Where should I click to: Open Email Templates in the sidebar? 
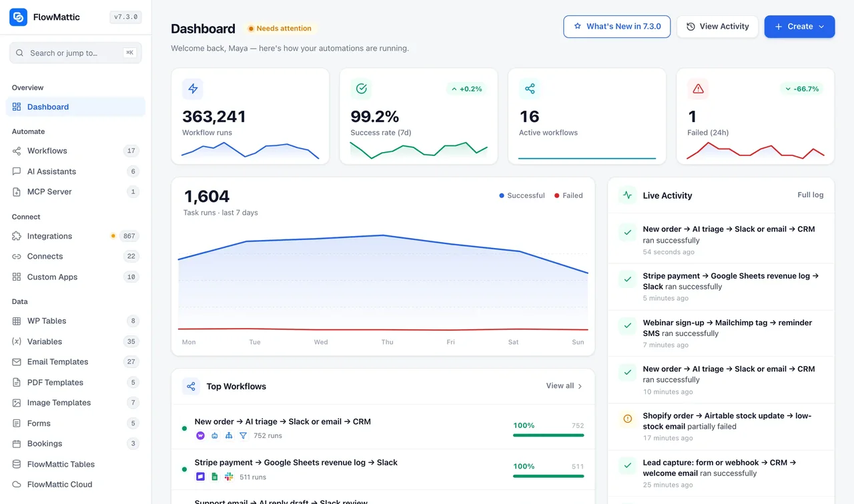[75, 362]
